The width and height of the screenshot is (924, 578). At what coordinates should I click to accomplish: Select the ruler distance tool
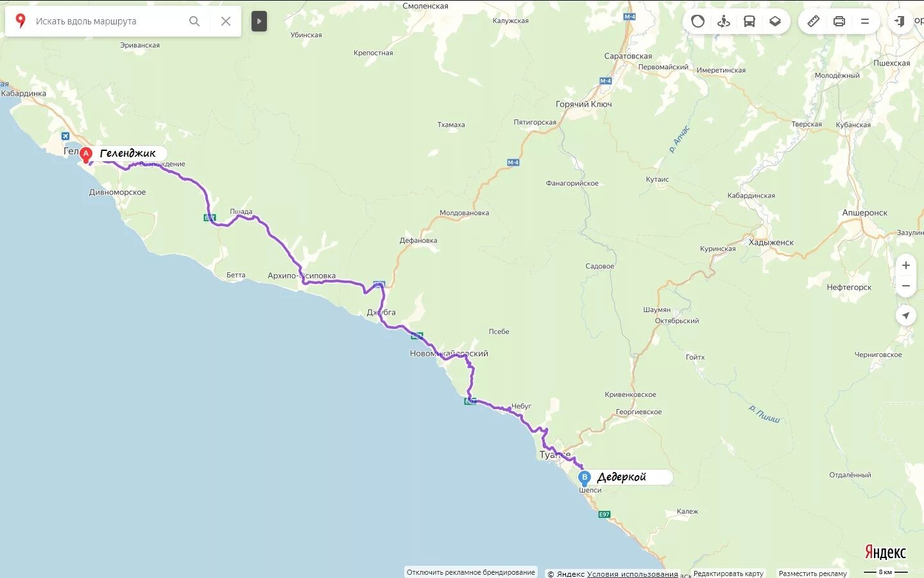813,21
